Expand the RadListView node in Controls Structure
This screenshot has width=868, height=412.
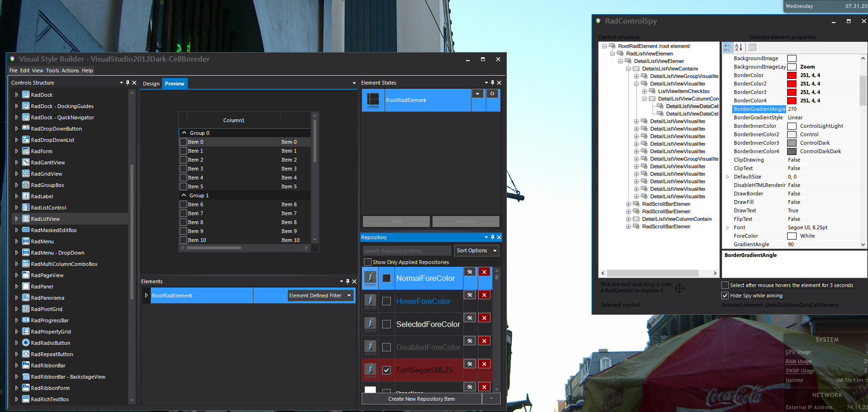tap(16, 219)
